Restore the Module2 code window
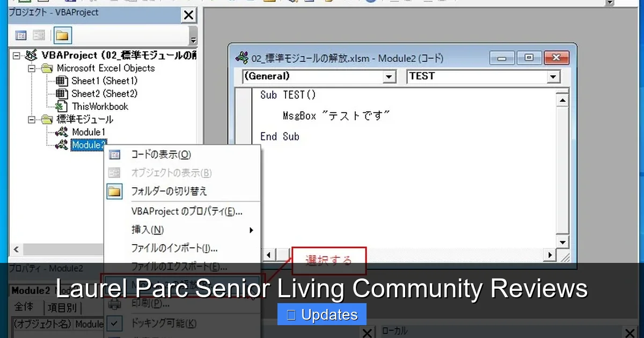Viewport: 644px width, 338px height. (x=529, y=58)
